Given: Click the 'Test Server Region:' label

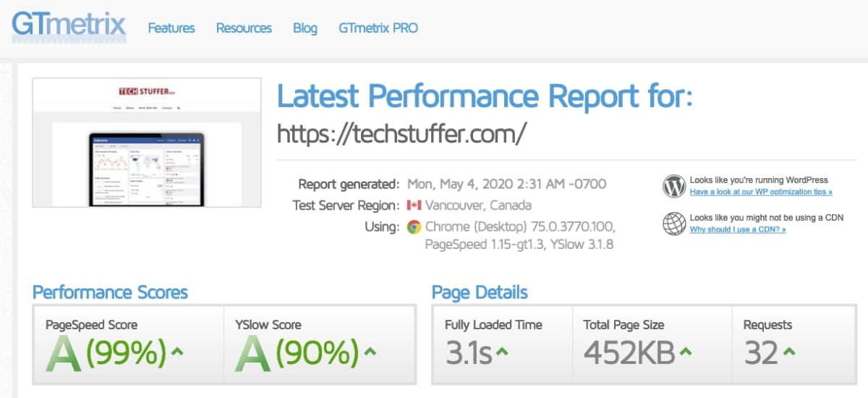Looking at the screenshot, I should pyautogui.click(x=346, y=206).
